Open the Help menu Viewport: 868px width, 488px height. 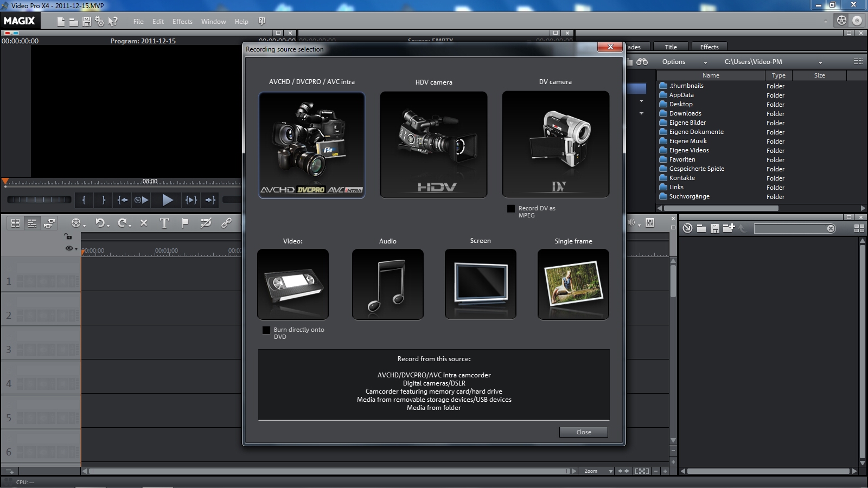click(241, 22)
